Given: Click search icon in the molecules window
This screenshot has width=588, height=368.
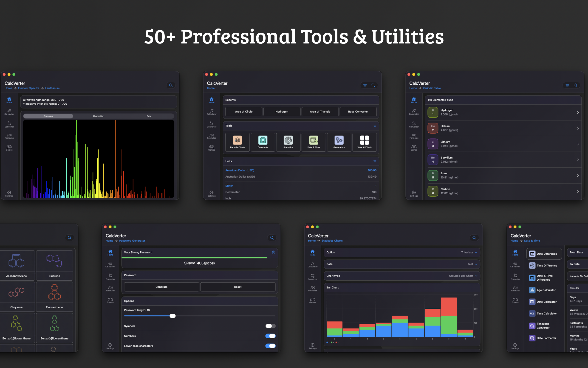Looking at the screenshot, I should 70,238.
